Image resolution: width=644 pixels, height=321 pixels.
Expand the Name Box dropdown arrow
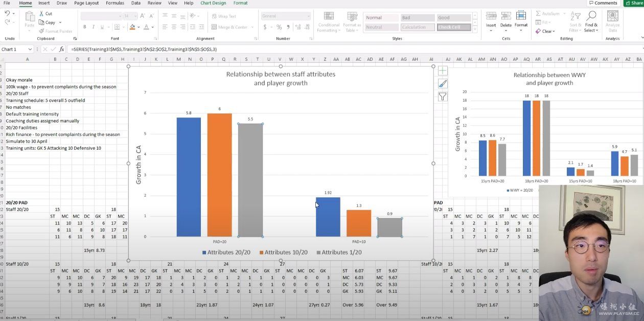[30, 50]
